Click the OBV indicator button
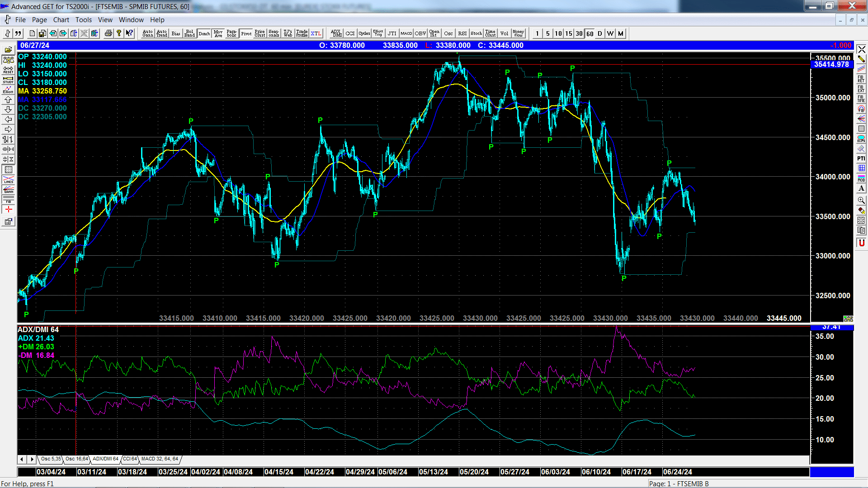This screenshot has height=488, width=868. tap(420, 33)
